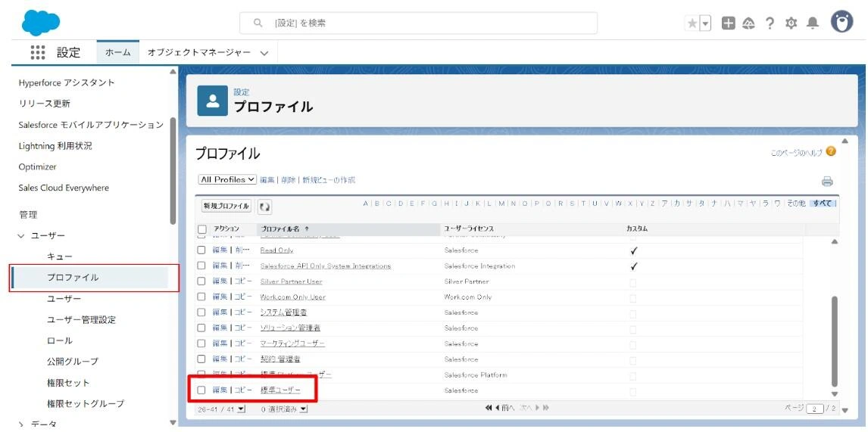868x432 pixels.
Task: Open the help question mark icon
Action: (x=770, y=23)
